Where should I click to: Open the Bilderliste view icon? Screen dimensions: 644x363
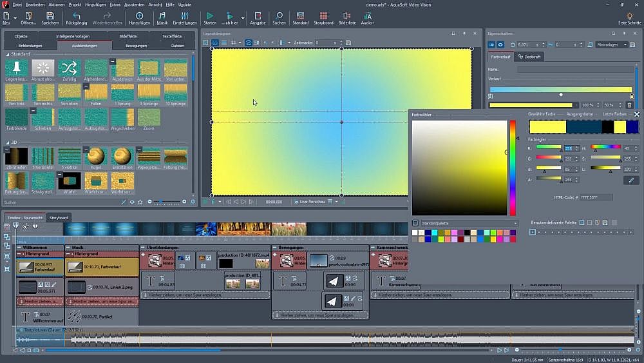pos(347,15)
